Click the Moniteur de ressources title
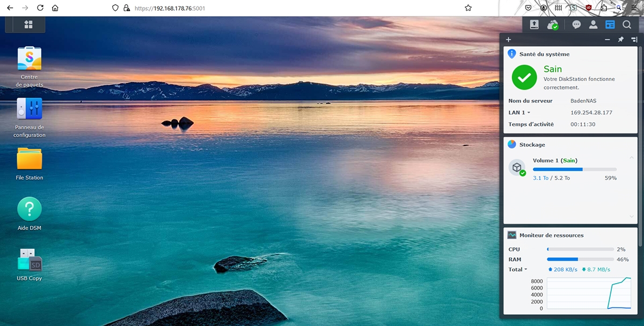This screenshot has height=326, width=644. click(552, 235)
